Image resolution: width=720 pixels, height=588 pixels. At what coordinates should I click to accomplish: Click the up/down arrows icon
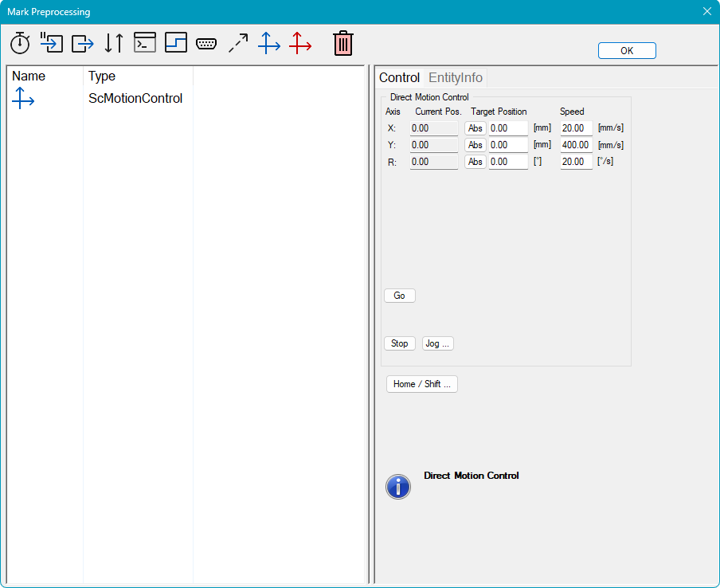[114, 43]
